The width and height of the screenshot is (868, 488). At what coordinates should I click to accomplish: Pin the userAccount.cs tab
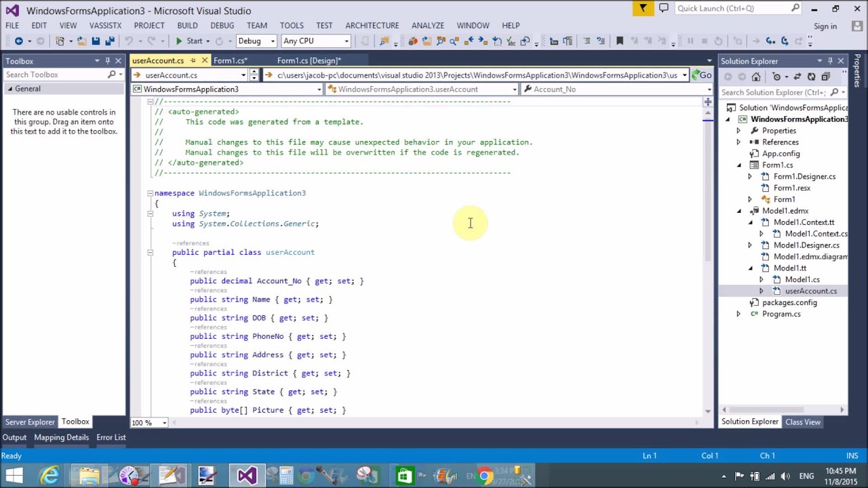click(x=191, y=60)
